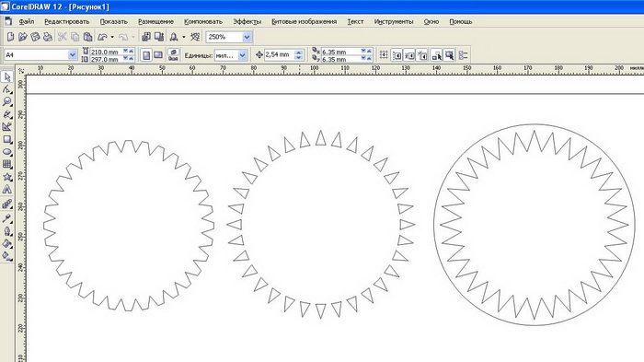Select the Pick arrow tool in toolbox
Screen dimensions: 644x362
pos(7,77)
